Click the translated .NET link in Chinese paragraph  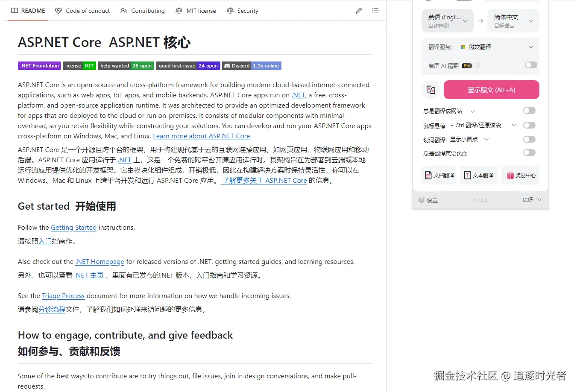(x=125, y=160)
